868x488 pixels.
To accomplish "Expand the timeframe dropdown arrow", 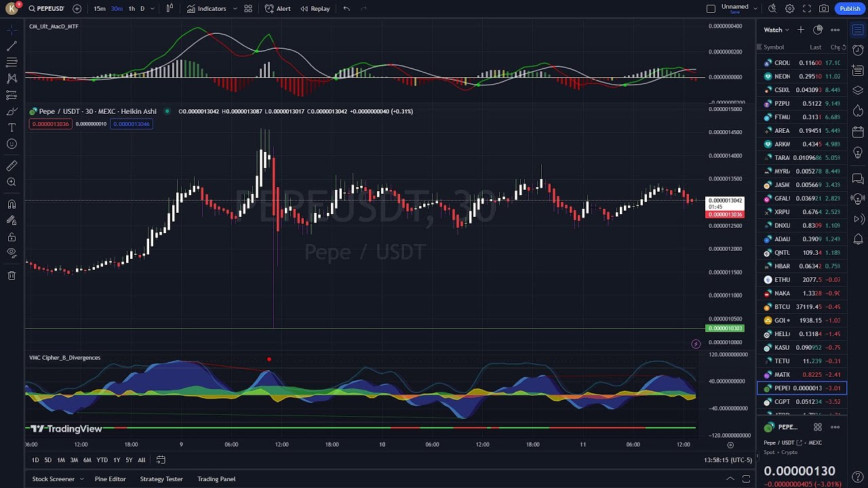I will point(153,9).
